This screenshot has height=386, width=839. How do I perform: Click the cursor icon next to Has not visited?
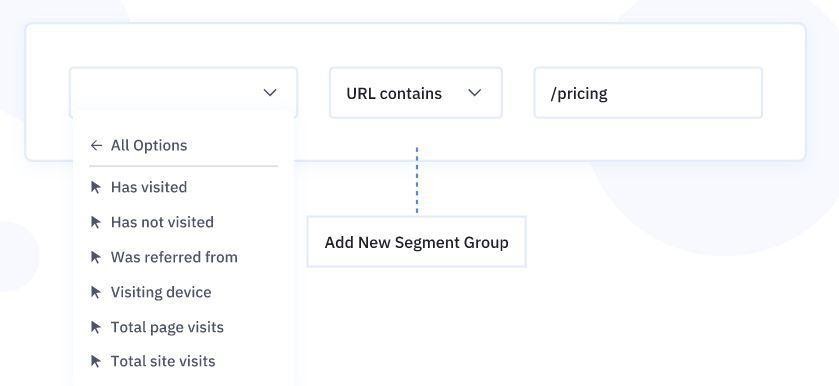(x=96, y=222)
